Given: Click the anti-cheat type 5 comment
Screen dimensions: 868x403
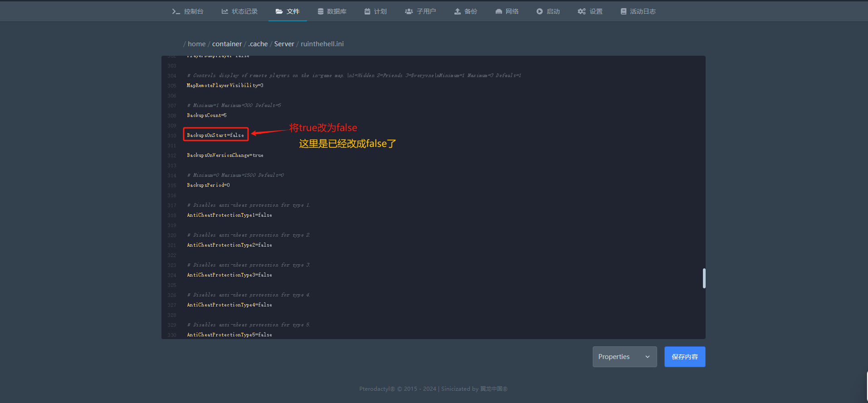Looking at the screenshot, I should [x=249, y=325].
